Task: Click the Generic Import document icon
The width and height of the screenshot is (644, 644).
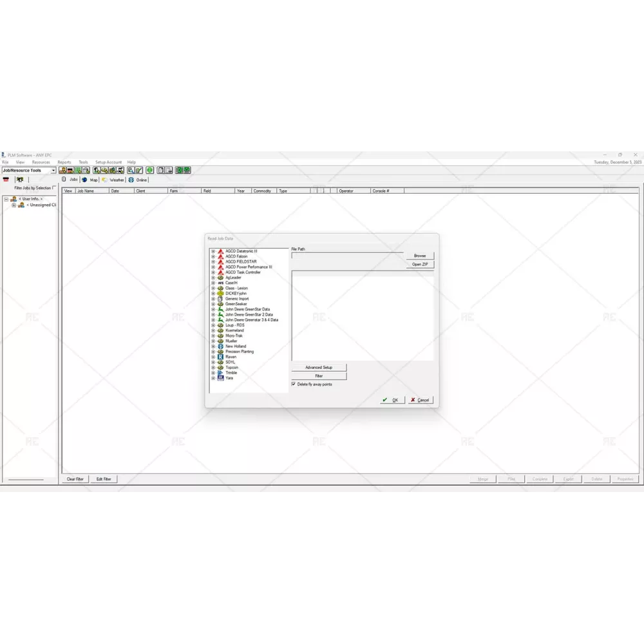Action: coord(220,299)
